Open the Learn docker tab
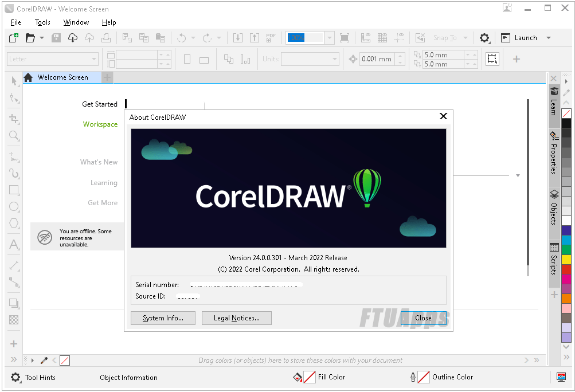The image size is (575, 392). (x=554, y=101)
